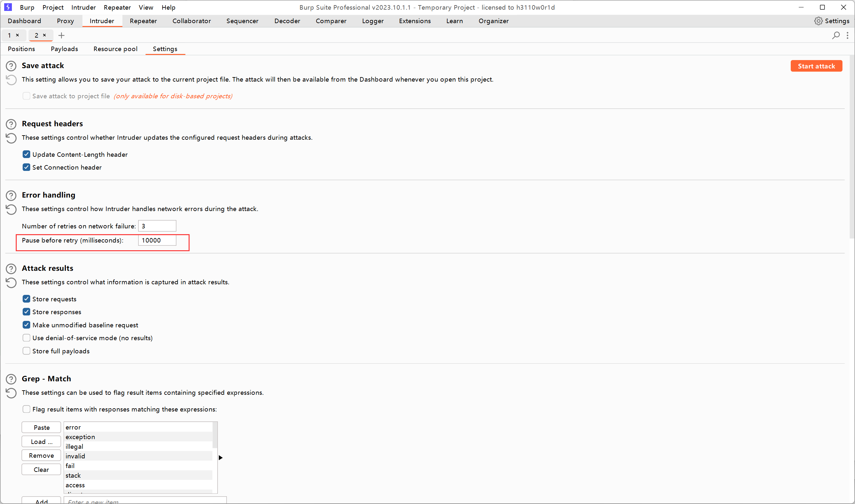Open help for Save attack section
The height and width of the screenshot is (504, 855).
point(11,66)
